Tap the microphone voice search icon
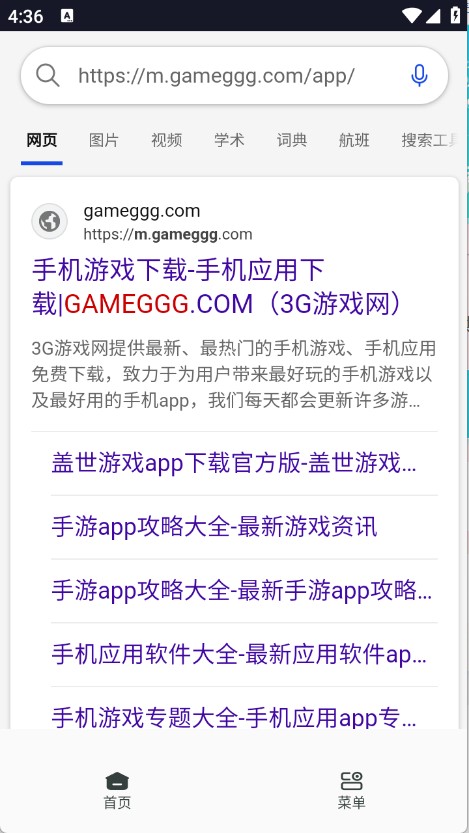 (x=419, y=75)
